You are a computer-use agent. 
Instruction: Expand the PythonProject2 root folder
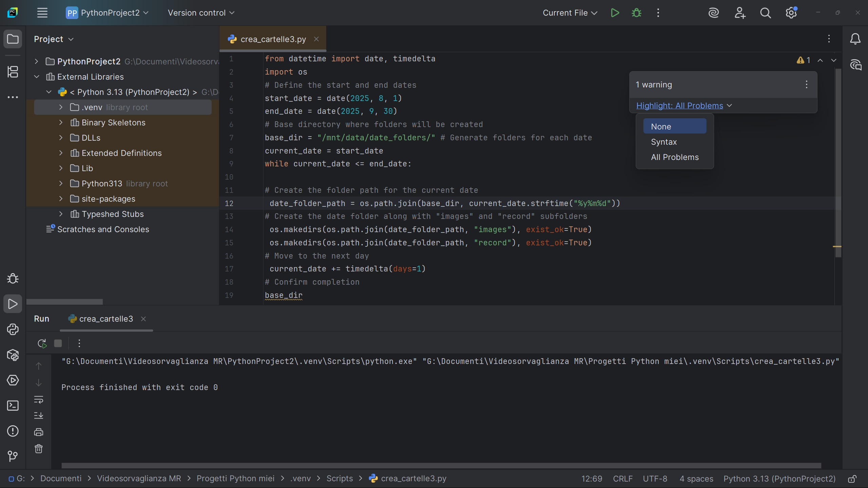pos(37,61)
